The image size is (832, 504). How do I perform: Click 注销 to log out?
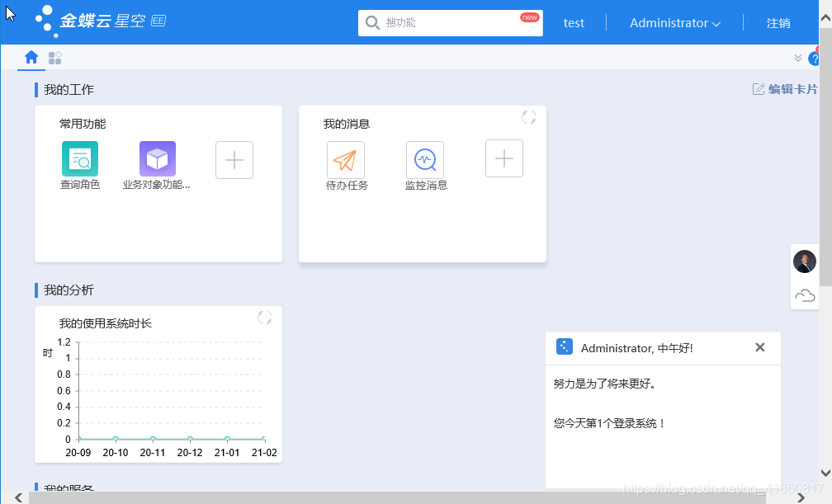click(x=778, y=22)
